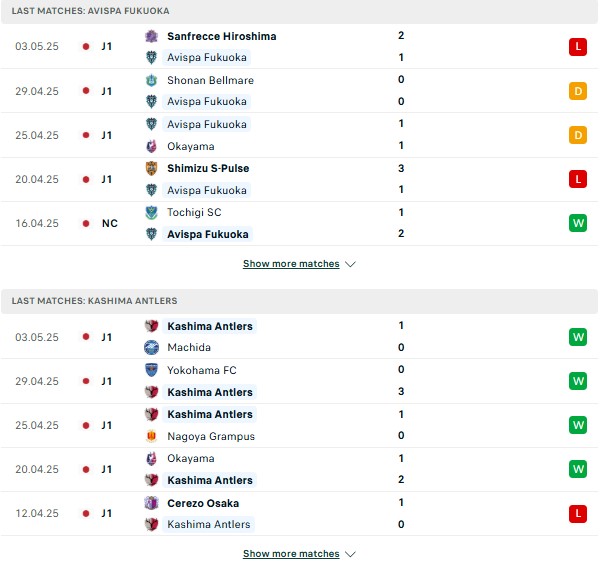Click the red L badge for the Sanfrecce Hiroshima match
Screen dimensions: 603x571
[578, 47]
